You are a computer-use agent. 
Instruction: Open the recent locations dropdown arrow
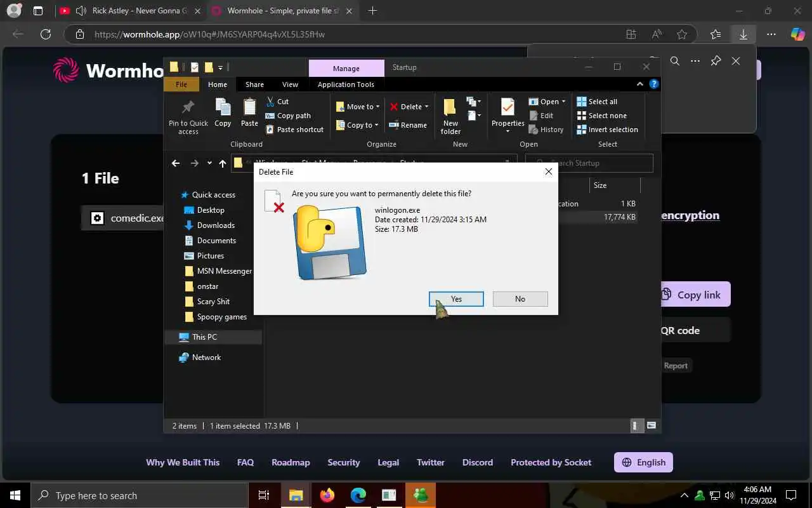(x=209, y=163)
